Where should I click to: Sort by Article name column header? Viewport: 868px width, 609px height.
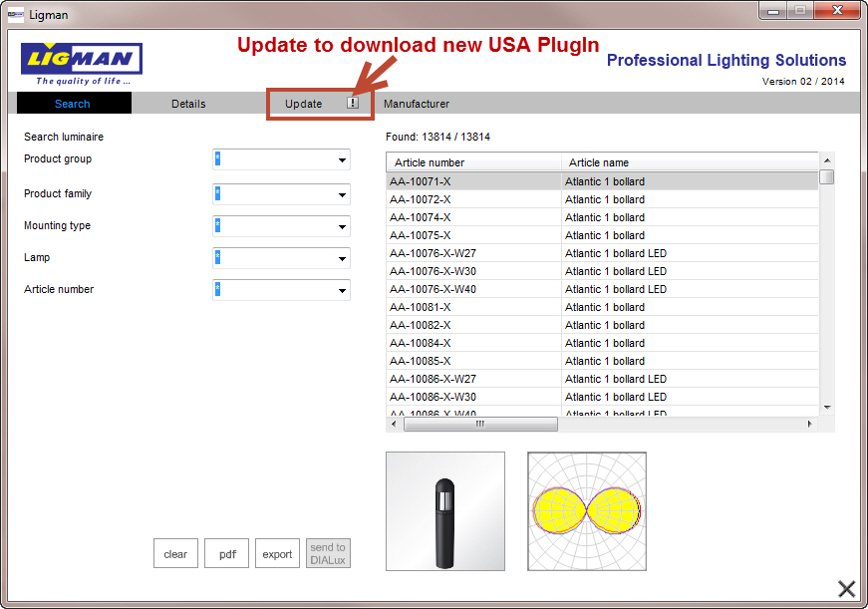point(690,162)
